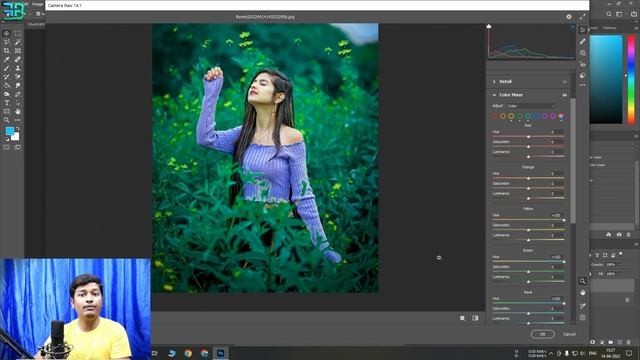Select the Eyedropper tool in Photoshop toolbar
The image size is (640, 360).
[7, 60]
